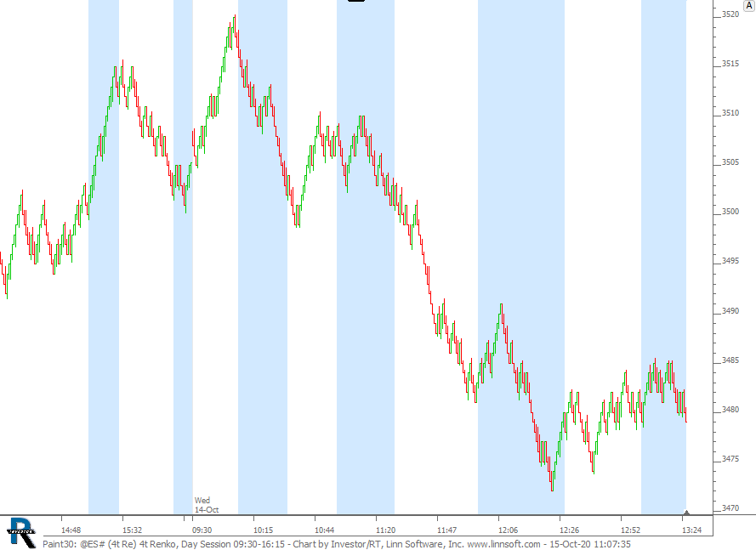Click the 'A' auto-scale button

[x=748, y=5]
